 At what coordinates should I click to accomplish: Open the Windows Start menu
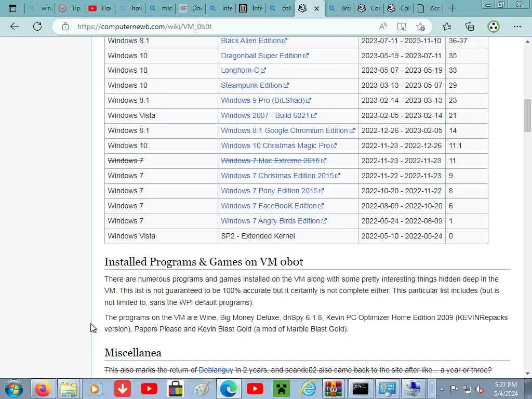tap(14, 389)
